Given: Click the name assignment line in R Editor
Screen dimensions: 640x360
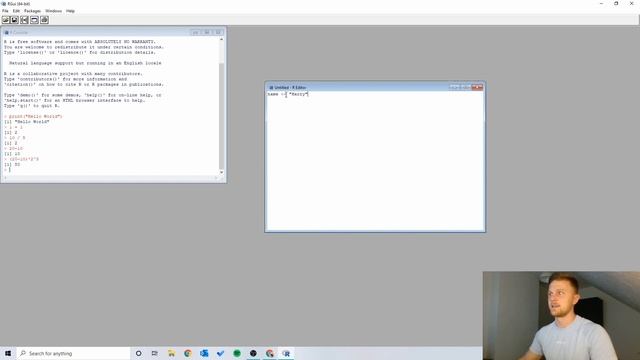Looking at the screenshot, I should click(288, 94).
